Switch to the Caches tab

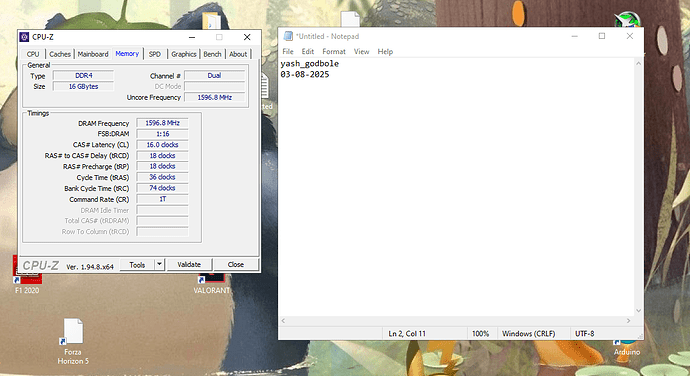click(x=60, y=54)
